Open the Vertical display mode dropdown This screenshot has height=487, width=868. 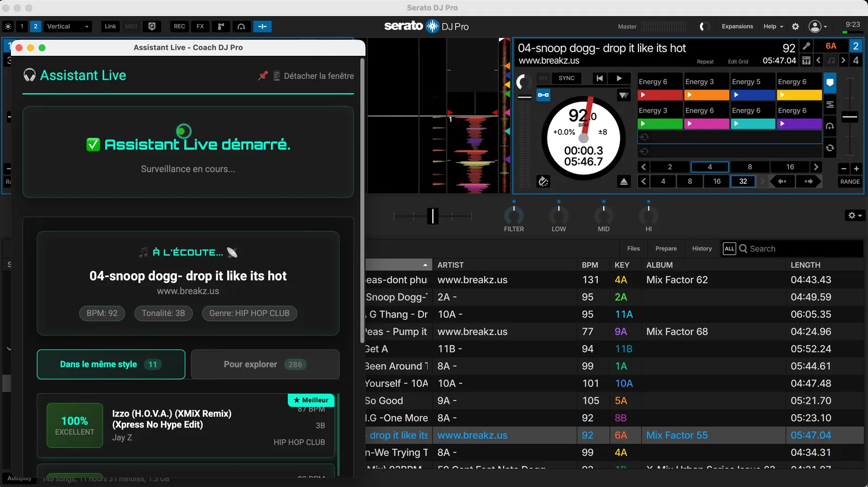(67, 27)
